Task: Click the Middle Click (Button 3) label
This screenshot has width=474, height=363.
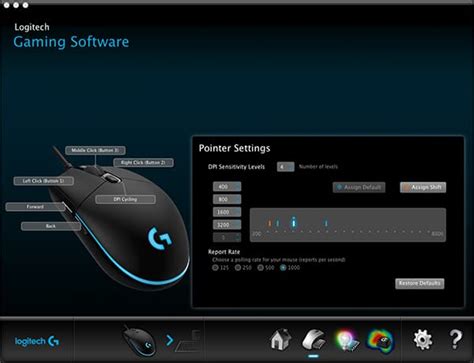Action: point(95,150)
